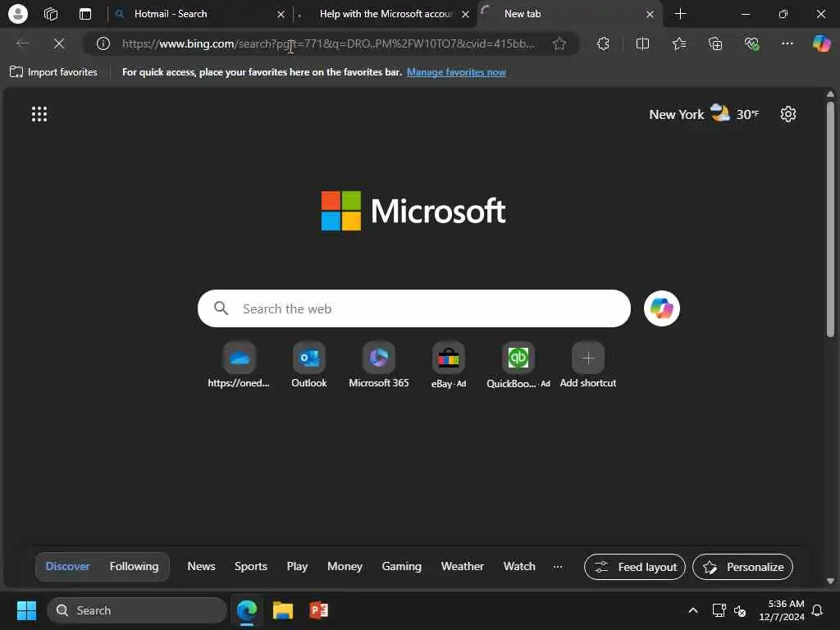This screenshot has width=840, height=630.
Task: Click the taskbar Search box
Action: click(x=137, y=610)
